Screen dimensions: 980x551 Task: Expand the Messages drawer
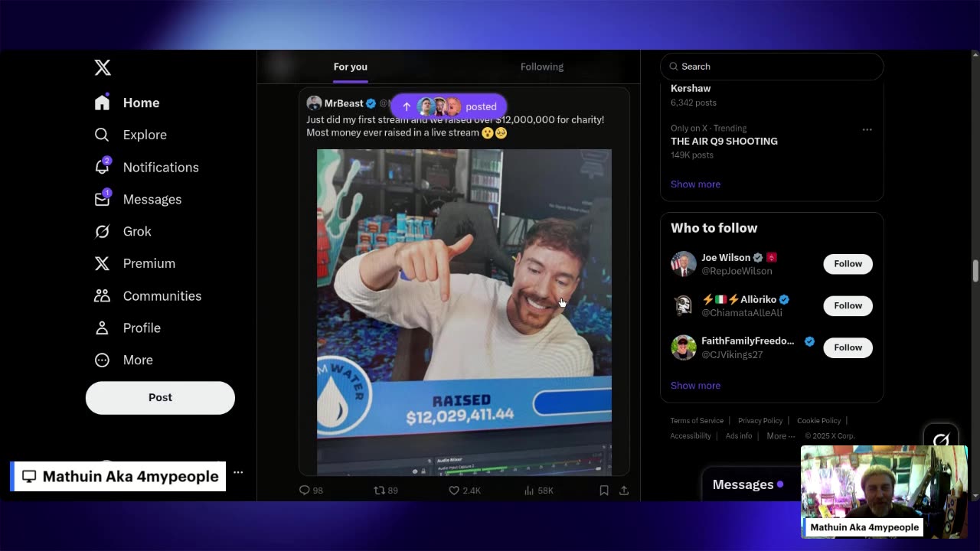pyautogui.click(x=749, y=484)
